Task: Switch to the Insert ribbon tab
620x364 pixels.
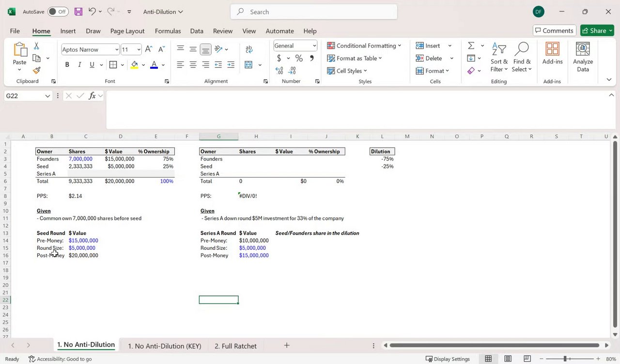Action: 68,31
